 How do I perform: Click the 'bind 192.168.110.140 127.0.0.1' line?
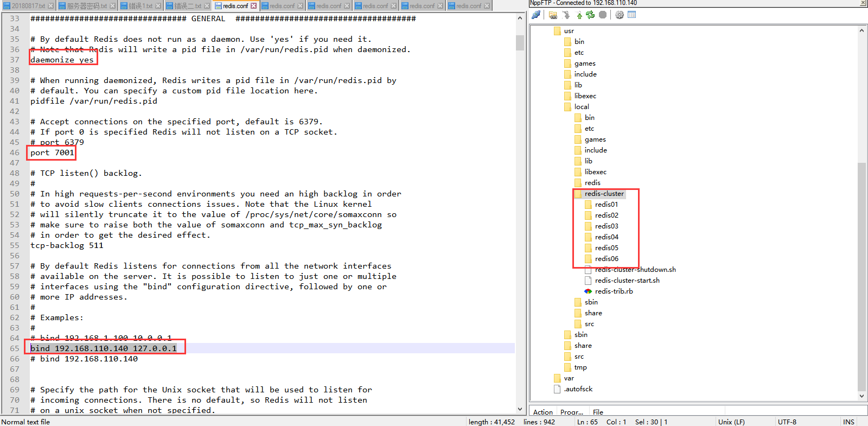coord(104,348)
